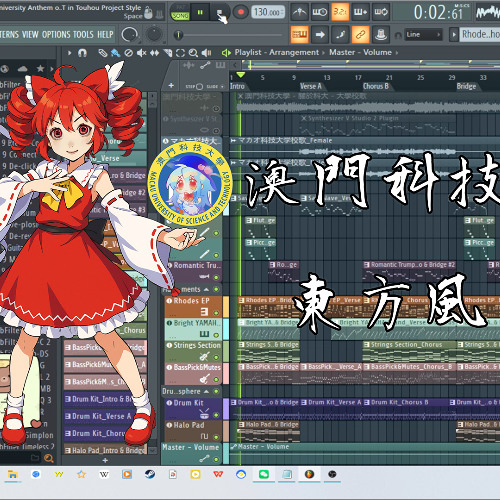Select the Slip tool double-arrow icon
Viewport: 500px width, 500px height.
click(154, 53)
